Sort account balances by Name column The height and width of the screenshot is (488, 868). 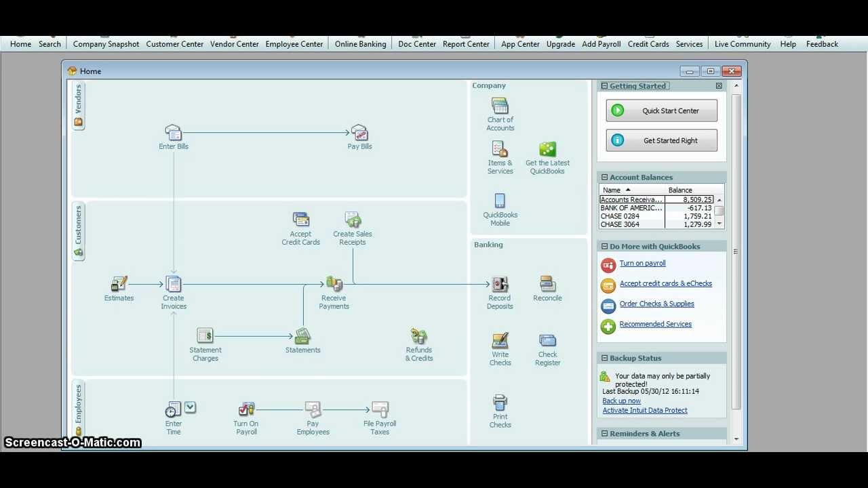[632, 190]
